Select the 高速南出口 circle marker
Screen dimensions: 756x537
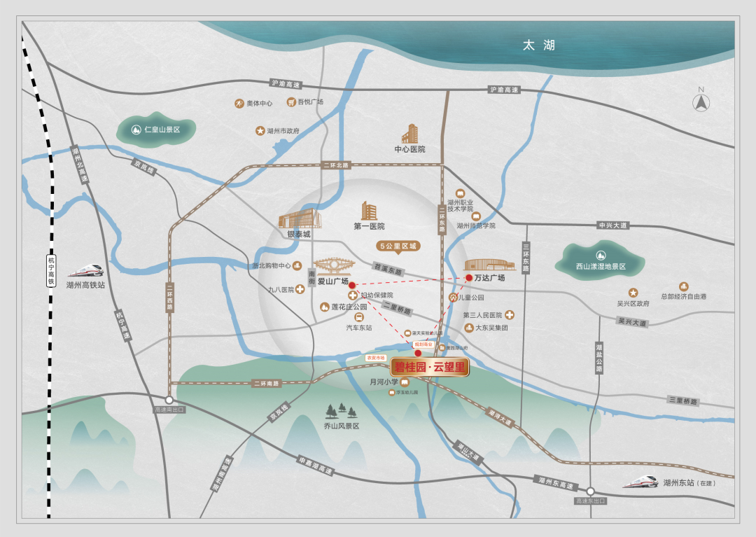(169, 400)
